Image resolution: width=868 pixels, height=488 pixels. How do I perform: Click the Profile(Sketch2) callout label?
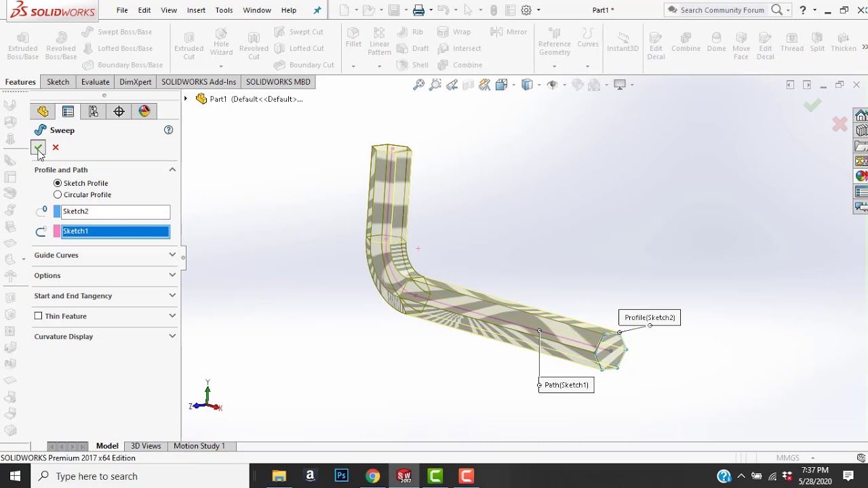point(650,317)
